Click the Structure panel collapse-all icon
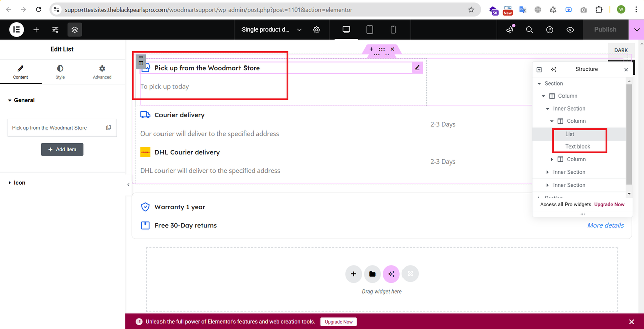Screen dimensions: 644x329 [x=539, y=70]
